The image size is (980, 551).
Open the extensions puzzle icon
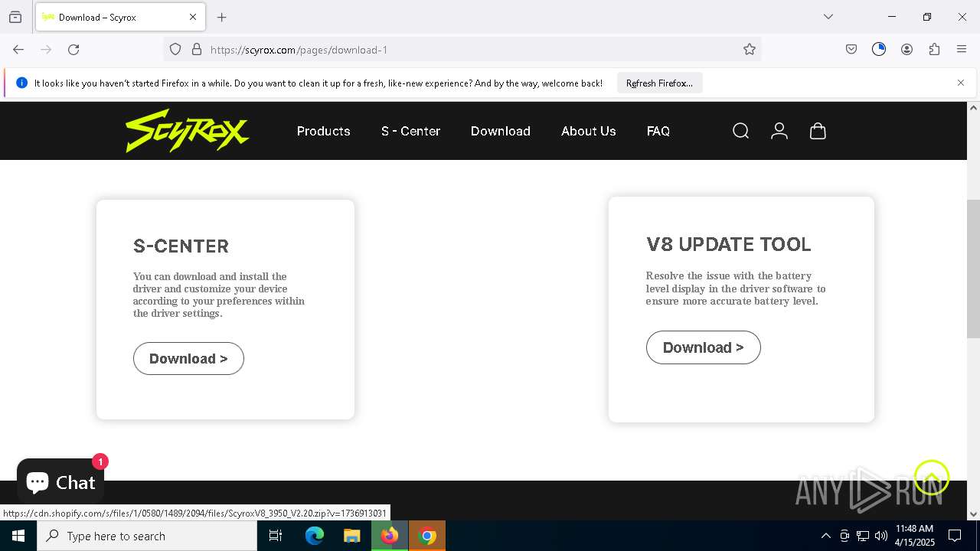tap(934, 49)
